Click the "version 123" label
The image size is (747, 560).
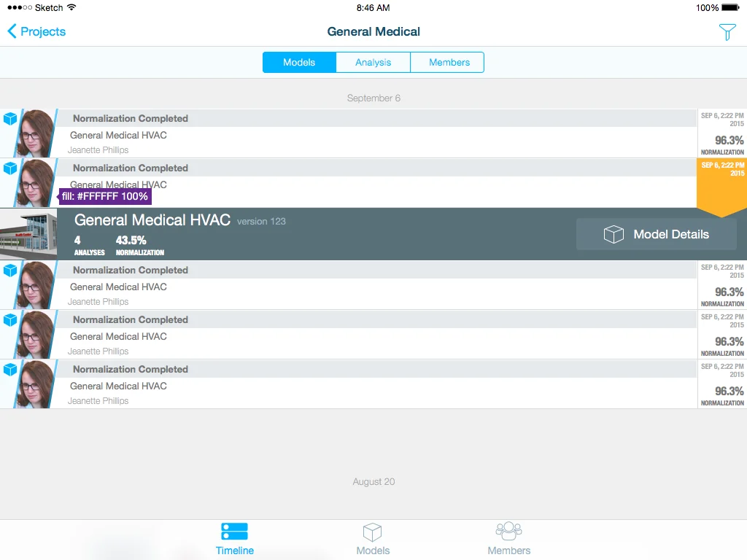[x=261, y=222]
